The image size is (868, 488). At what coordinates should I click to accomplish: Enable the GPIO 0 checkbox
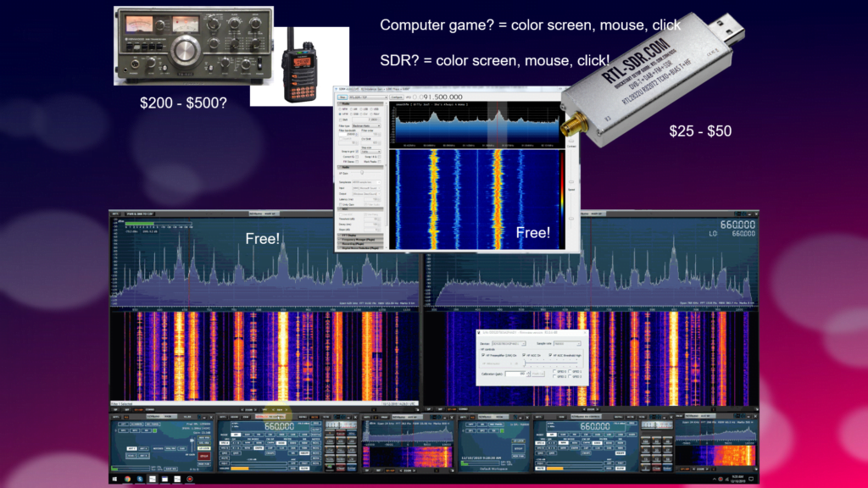click(554, 371)
